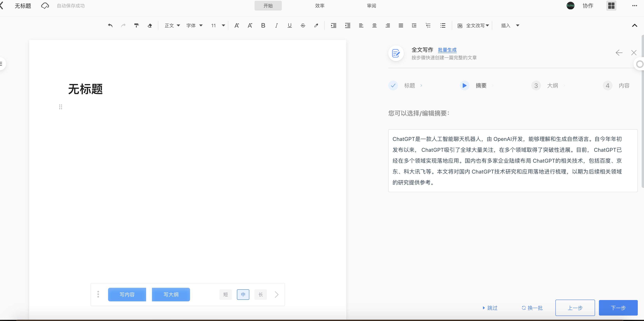The height and width of the screenshot is (321, 644).
Task: Select the text highlight color pen
Action: [x=316, y=25]
